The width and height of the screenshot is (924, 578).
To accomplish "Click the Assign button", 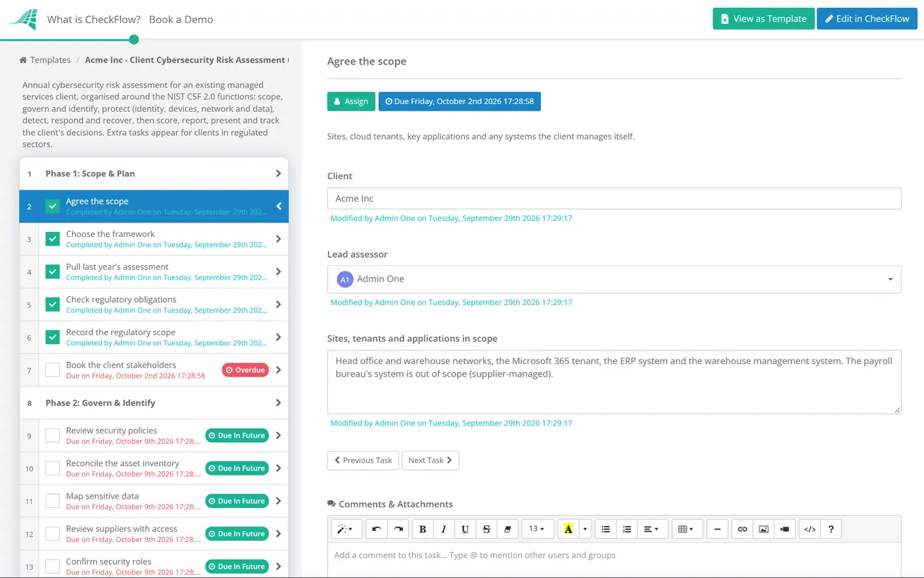I will click(x=352, y=101).
